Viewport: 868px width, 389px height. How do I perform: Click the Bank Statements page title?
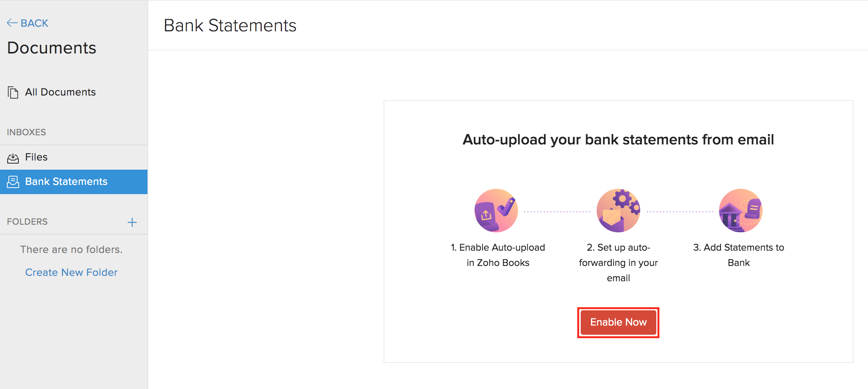(230, 25)
